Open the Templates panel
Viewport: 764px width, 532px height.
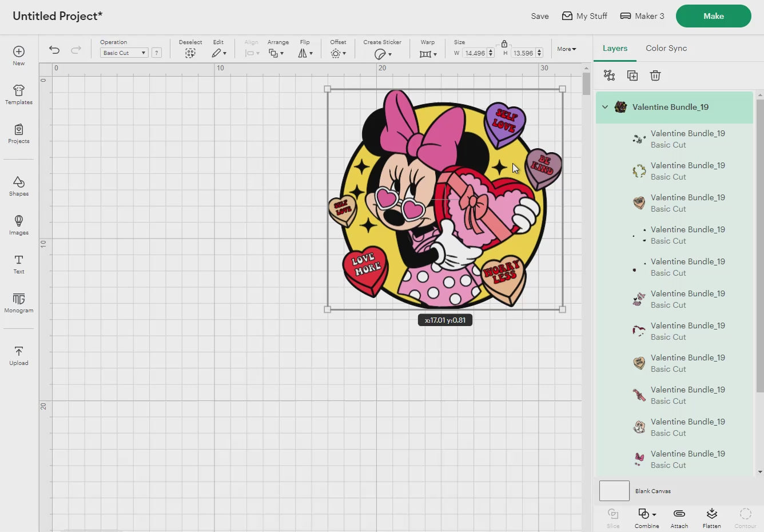pos(19,94)
